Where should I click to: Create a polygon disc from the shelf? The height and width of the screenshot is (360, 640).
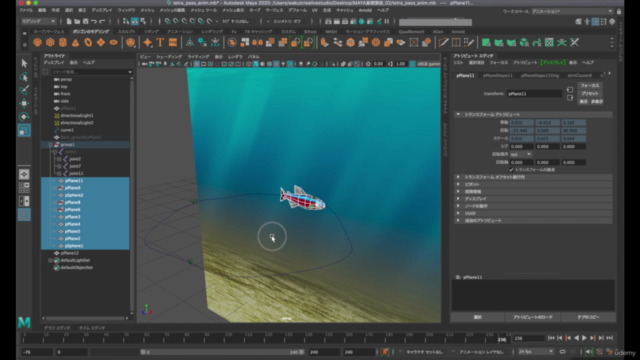[113, 42]
